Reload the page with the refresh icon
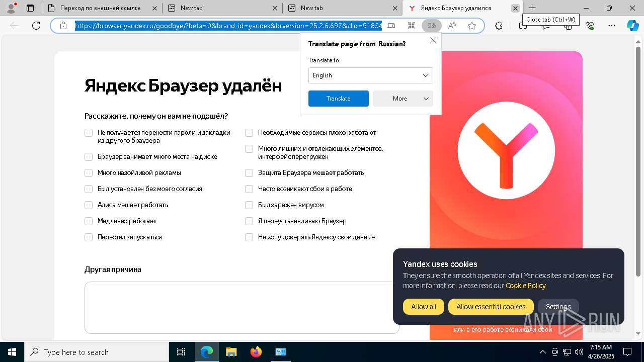 point(36,26)
